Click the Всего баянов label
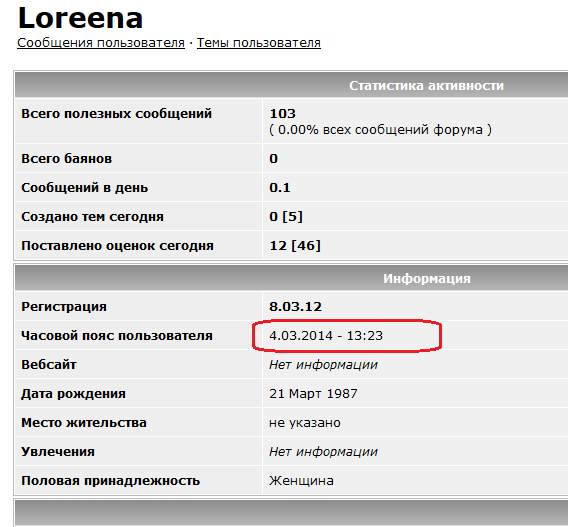Viewport: 568px width, 527px height. [x=66, y=159]
